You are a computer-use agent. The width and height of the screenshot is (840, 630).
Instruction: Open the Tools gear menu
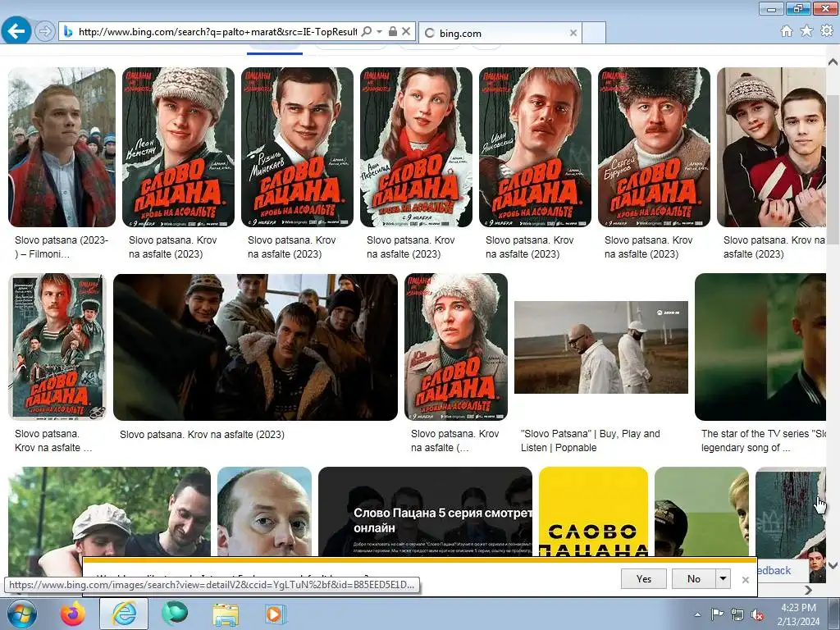(827, 31)
